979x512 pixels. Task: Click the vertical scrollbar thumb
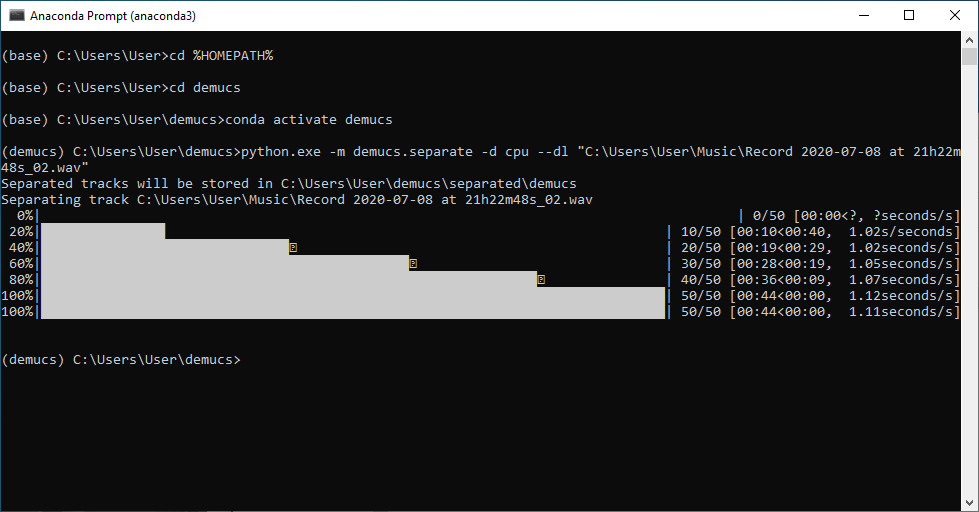[x=969, y=57]
